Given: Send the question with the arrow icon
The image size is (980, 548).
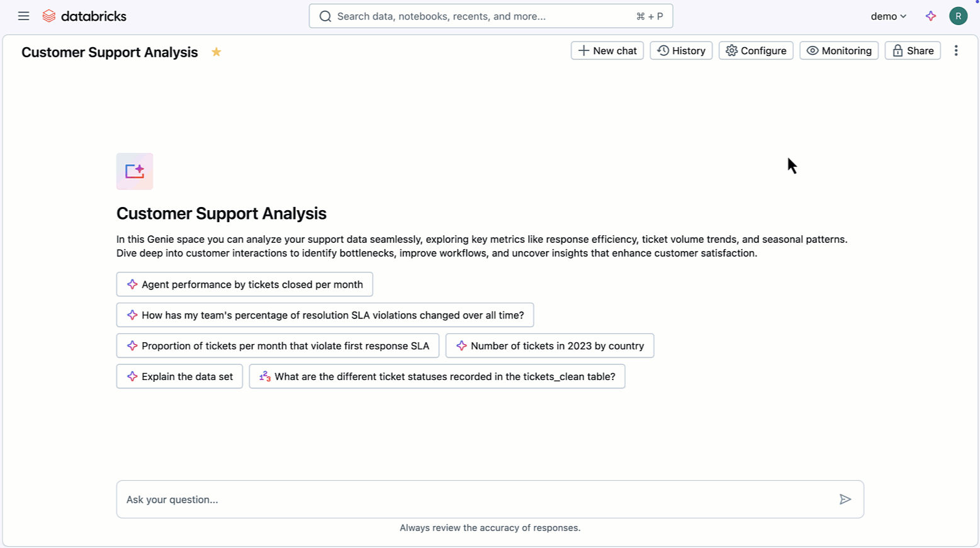Looking at the screenshot, I should (x=845, y=500).
